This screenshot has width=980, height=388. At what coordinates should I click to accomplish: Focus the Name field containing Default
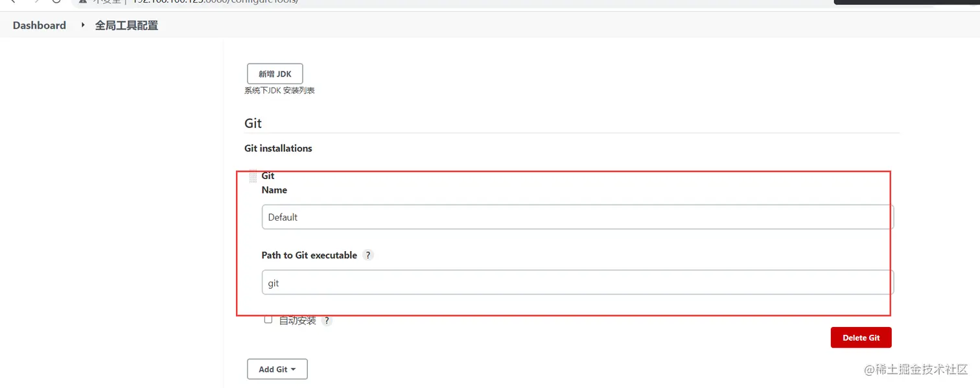coord(577,217)
